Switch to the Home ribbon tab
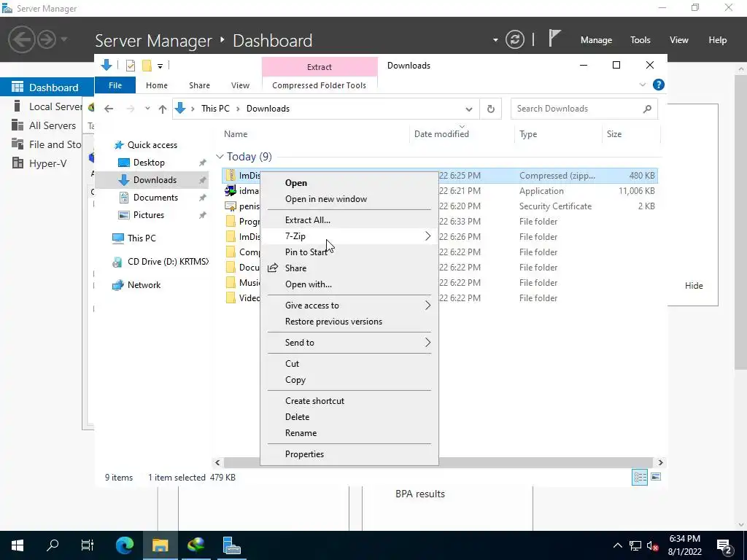747x560 pixels. pos(157,85)
